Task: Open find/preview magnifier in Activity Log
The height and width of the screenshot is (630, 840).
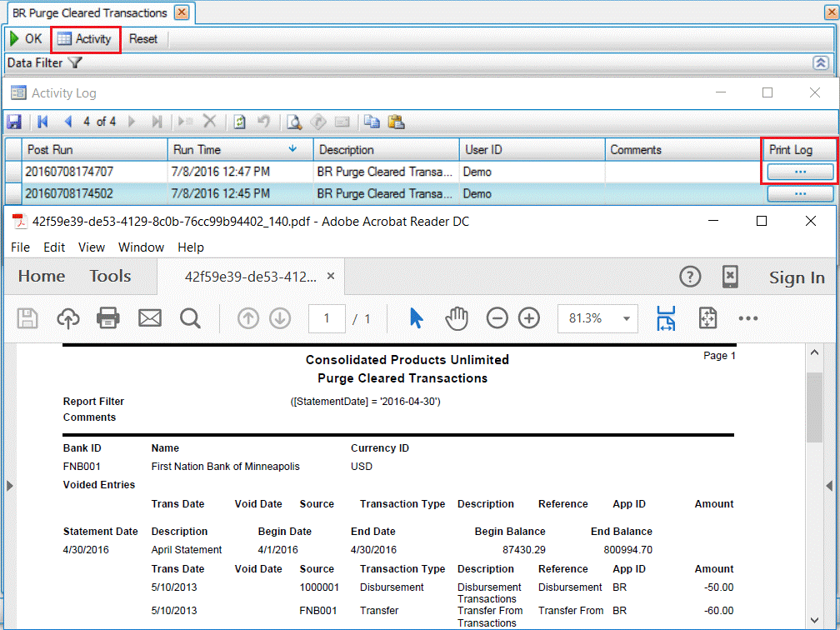Action: click(x=294, y=122)
